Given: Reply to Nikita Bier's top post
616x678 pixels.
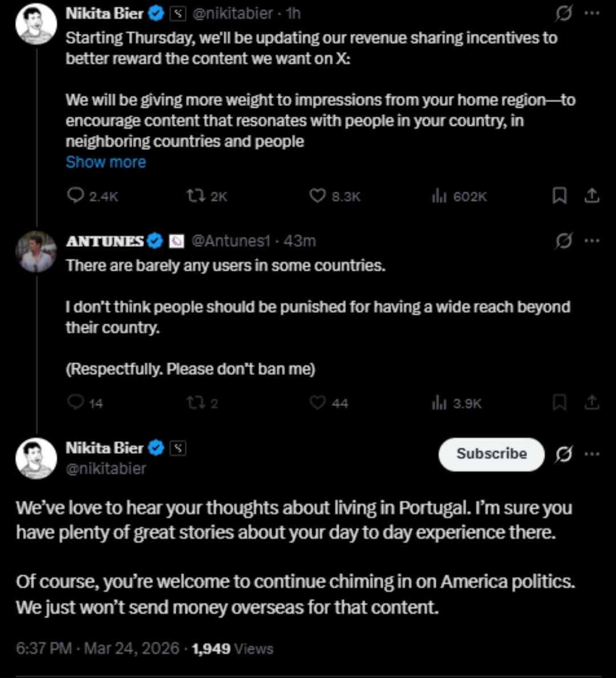Looking at the screenshot, I should pos(76,196).
